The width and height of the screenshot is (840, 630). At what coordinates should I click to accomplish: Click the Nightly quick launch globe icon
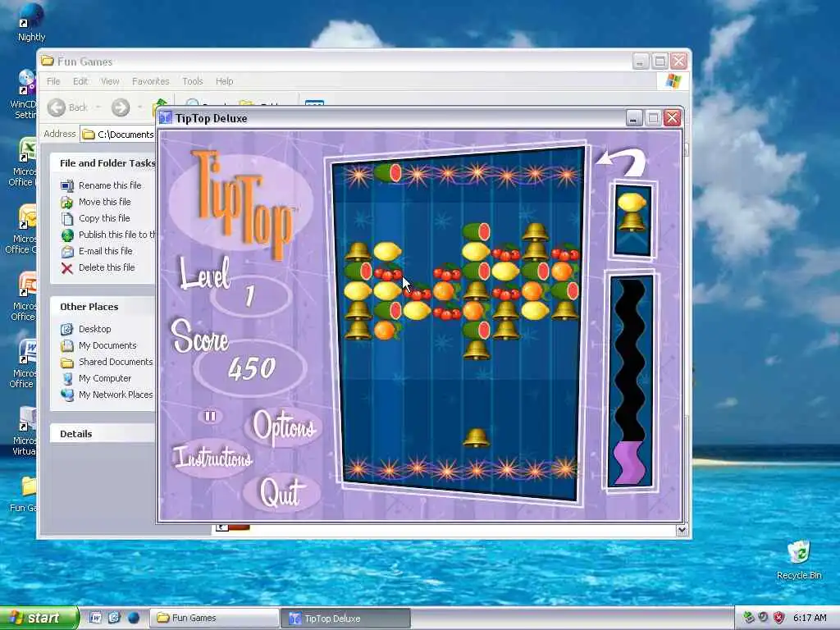click(134, 618)
